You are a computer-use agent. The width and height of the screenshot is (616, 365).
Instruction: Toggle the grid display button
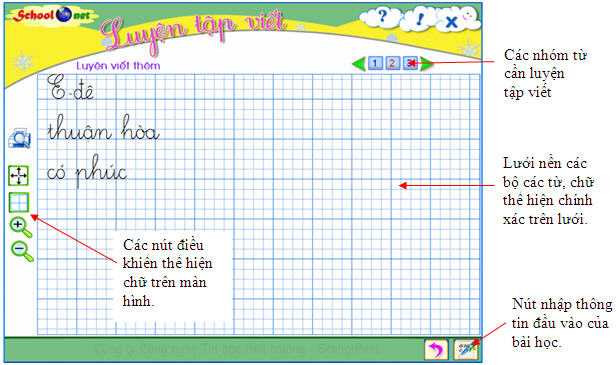pyautogui.click(x=18, y=203)
